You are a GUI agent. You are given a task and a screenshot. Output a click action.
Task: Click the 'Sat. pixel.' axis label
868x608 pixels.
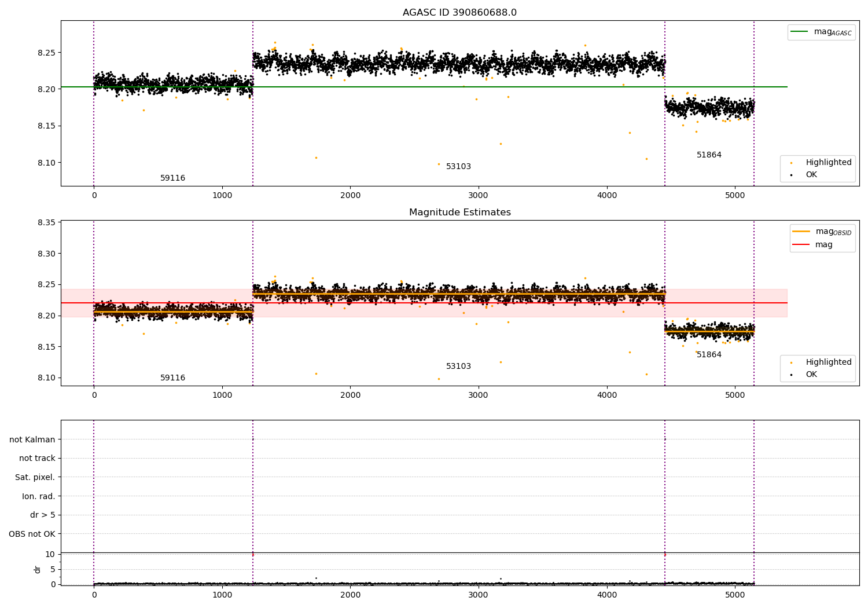[x=35, y=477]
